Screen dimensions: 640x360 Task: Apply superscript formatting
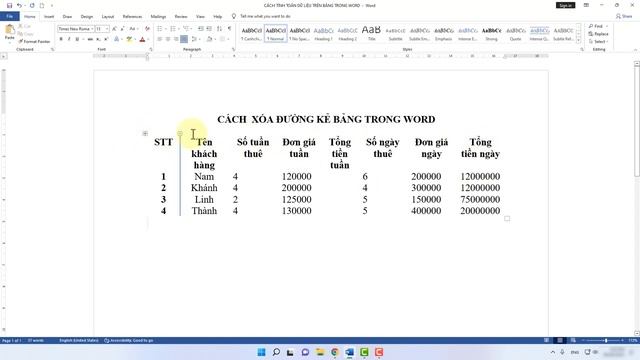[106, 39]
